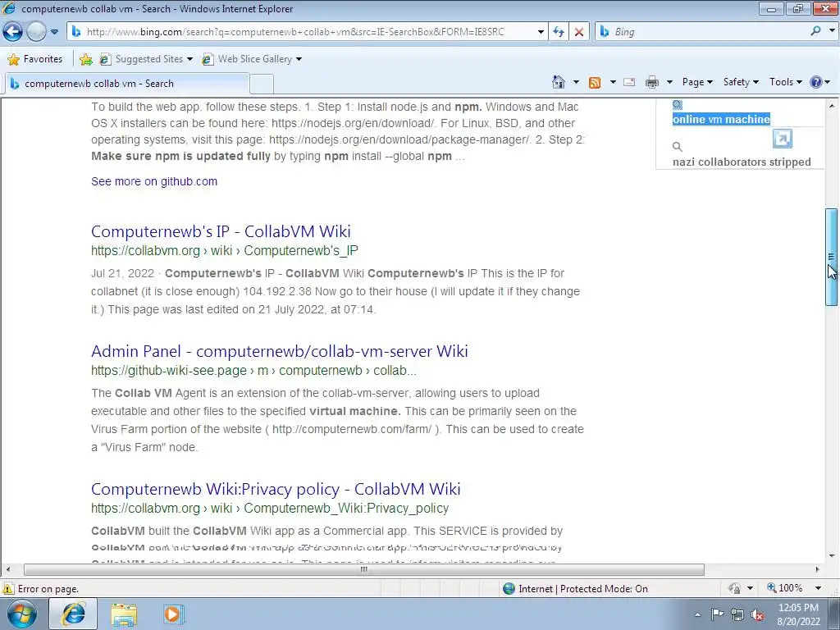
Task: Click Add to Favorites Bar icon
Action: 85,59
